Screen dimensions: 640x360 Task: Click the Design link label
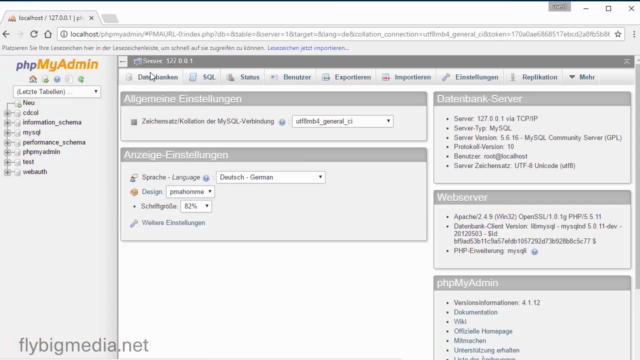pos(152,191)
